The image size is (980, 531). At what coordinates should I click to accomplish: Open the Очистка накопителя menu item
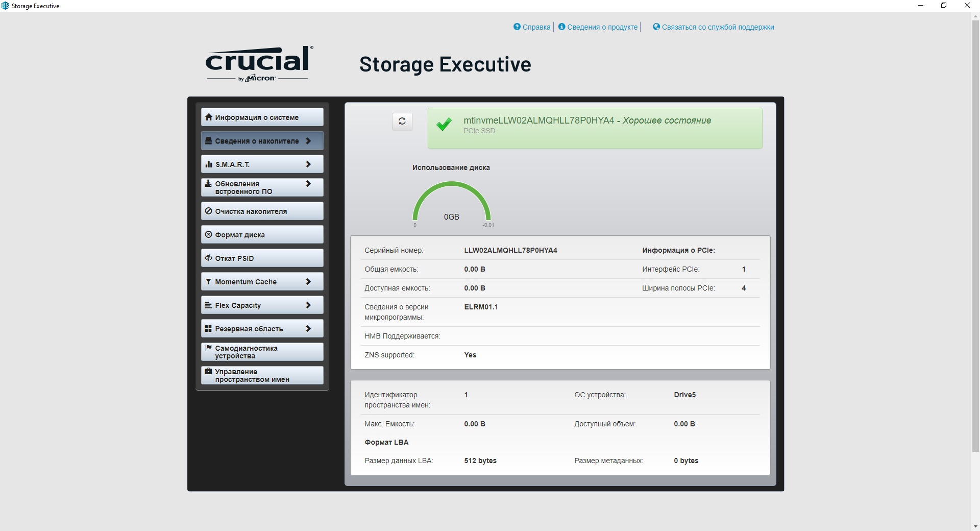(262, 211)
